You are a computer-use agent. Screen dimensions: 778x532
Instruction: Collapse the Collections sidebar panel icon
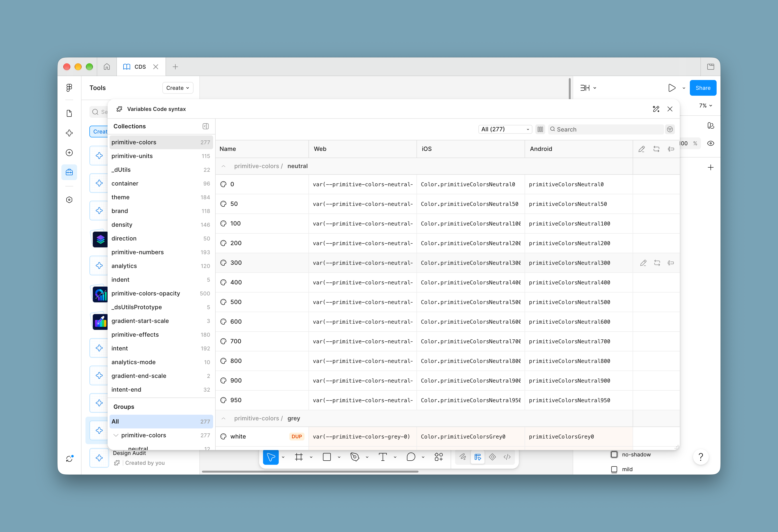point(206,126)
